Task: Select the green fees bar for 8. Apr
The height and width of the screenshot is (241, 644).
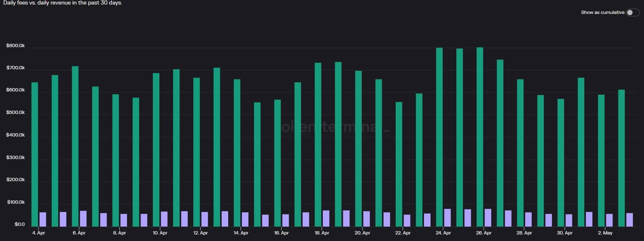Action: pyautogui.click(x=116, y=160)
